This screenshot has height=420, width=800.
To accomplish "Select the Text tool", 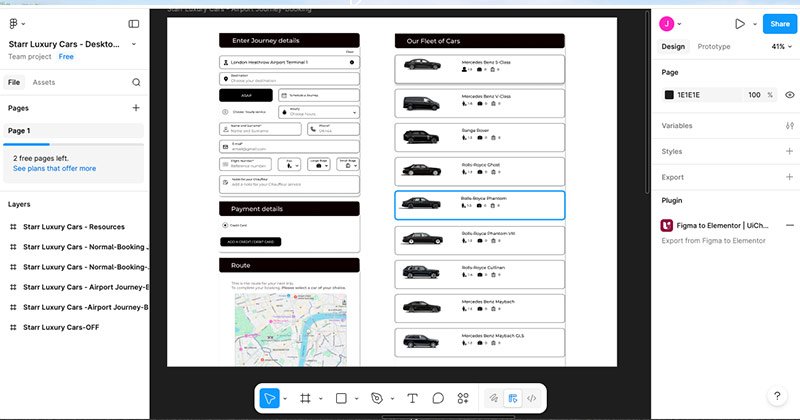I will 412,398.
